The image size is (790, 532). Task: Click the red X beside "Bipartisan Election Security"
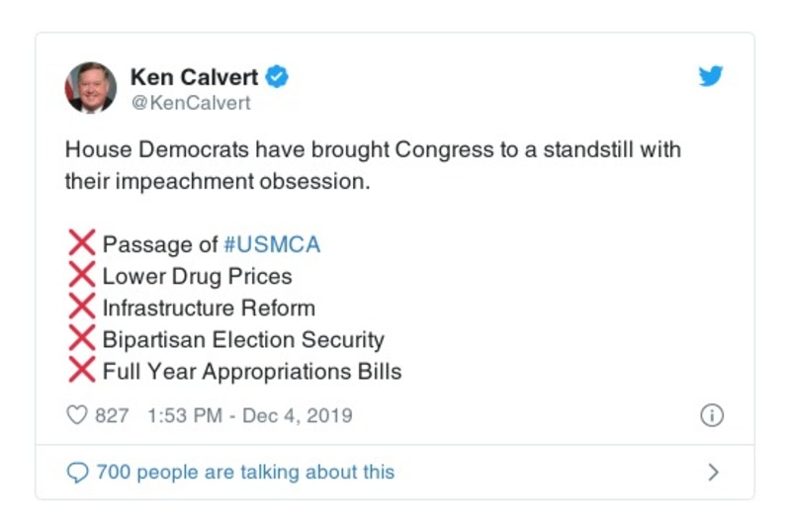click(82, 339)
